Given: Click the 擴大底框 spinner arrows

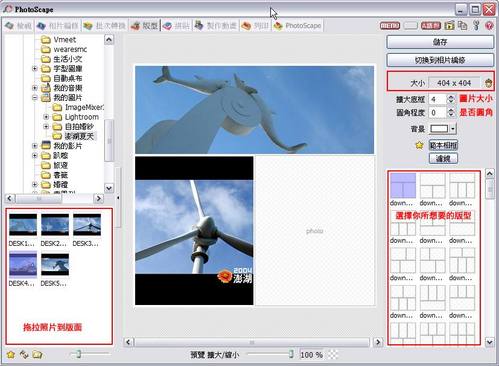Looking at the screenshot, I should click(451, 99).
